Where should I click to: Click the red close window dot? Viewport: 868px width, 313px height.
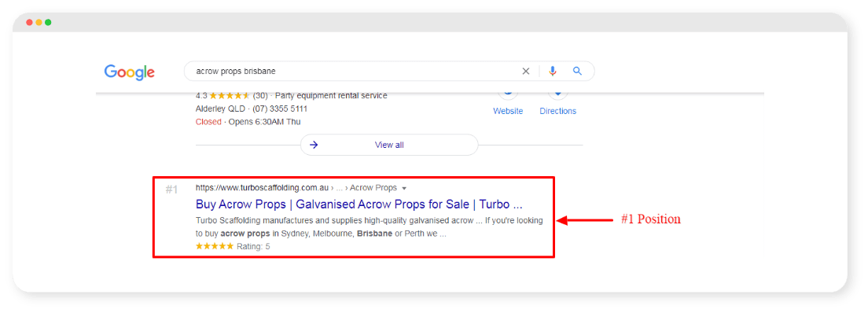pos(29,22)
